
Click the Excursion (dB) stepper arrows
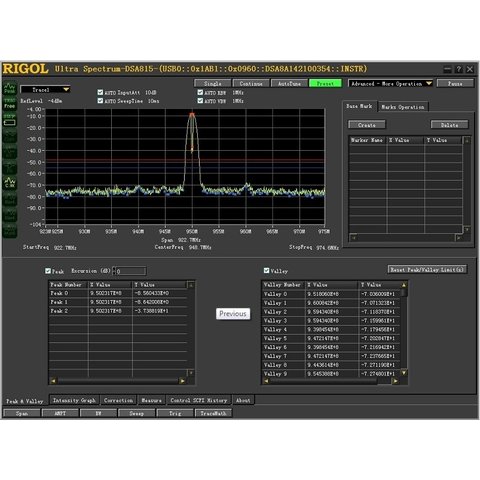pyautogui.click(x=114, y=271)
